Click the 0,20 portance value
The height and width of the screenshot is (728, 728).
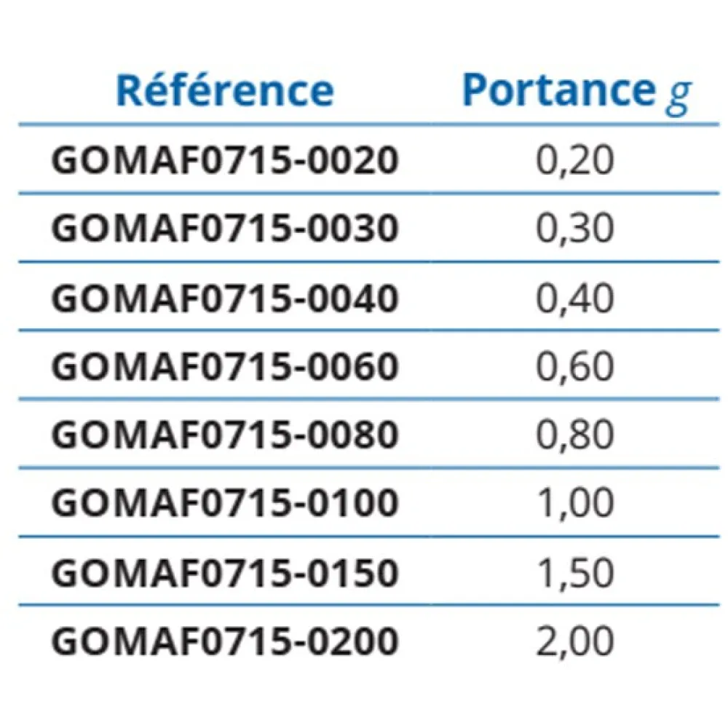tap(575, 161)
